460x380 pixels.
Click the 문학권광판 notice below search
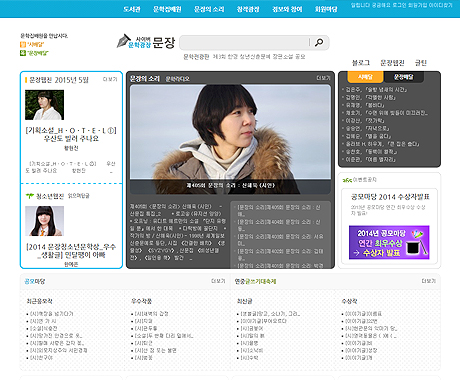[244, 57]
